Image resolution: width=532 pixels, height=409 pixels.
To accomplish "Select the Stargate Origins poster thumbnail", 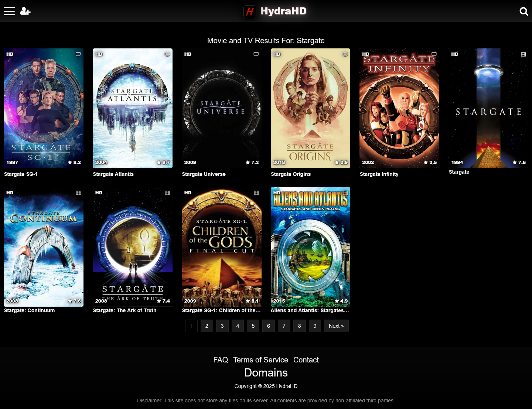I will pos(310,108).
